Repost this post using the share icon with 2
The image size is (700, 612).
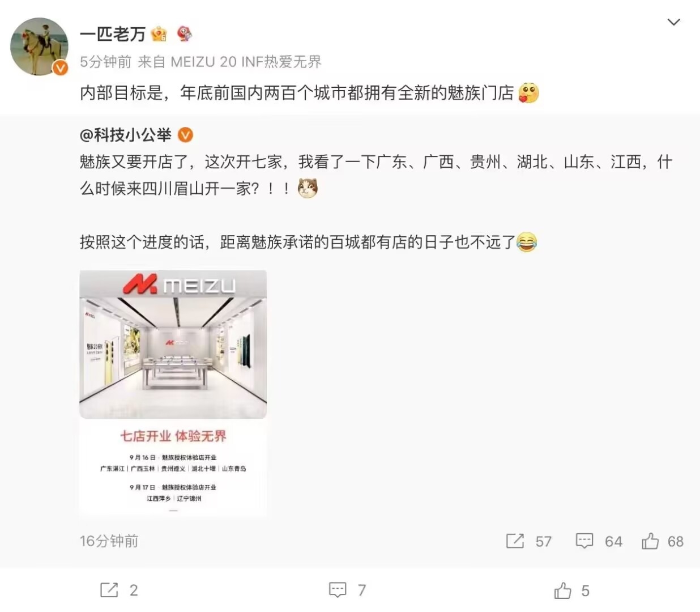point(109,590)
